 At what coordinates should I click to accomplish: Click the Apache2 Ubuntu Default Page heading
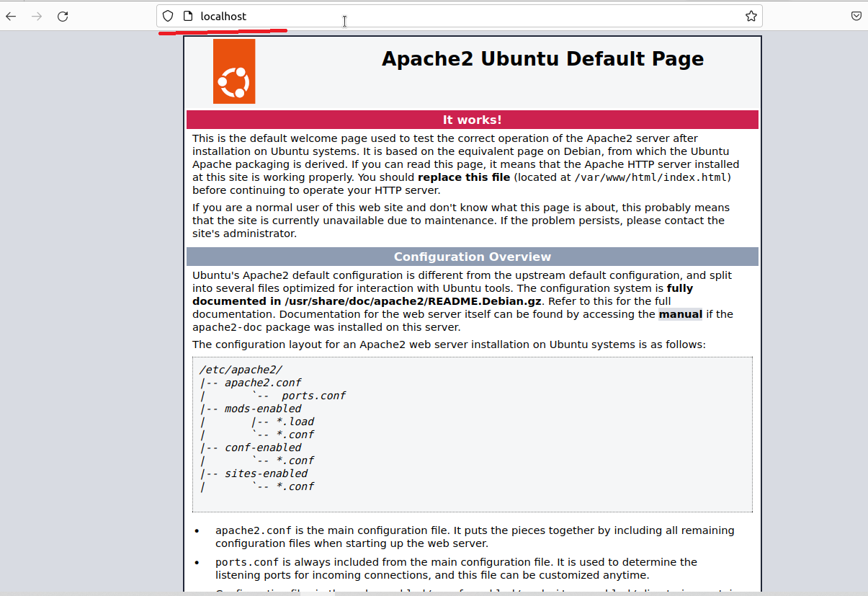(542, 58)
